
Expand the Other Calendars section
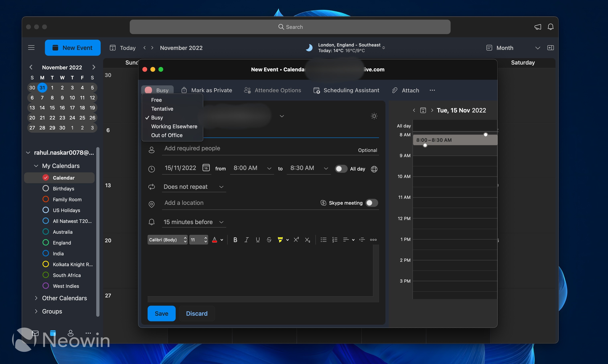pyautogui.click(x=36, y=298)
